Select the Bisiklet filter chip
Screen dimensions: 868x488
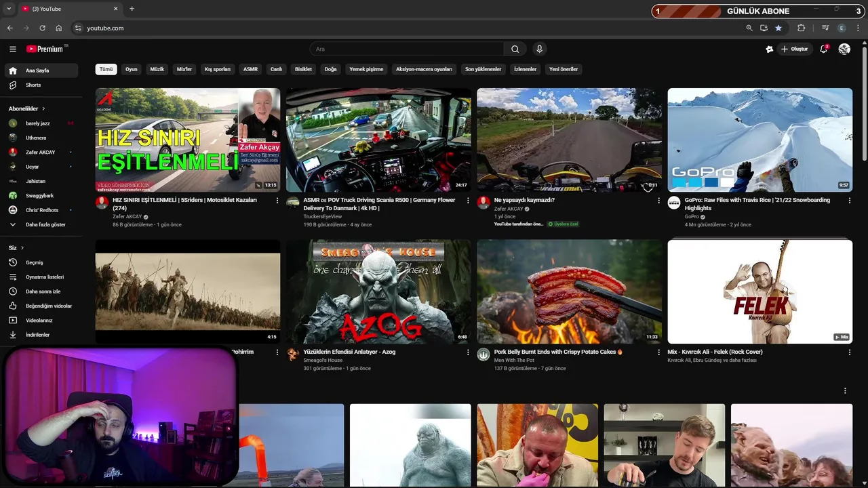[304, 69]
